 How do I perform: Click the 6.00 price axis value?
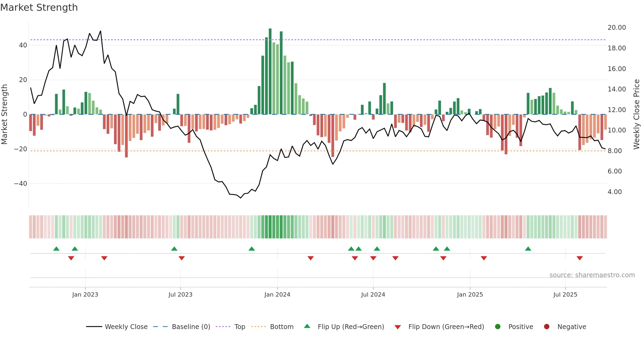[615, 171]
